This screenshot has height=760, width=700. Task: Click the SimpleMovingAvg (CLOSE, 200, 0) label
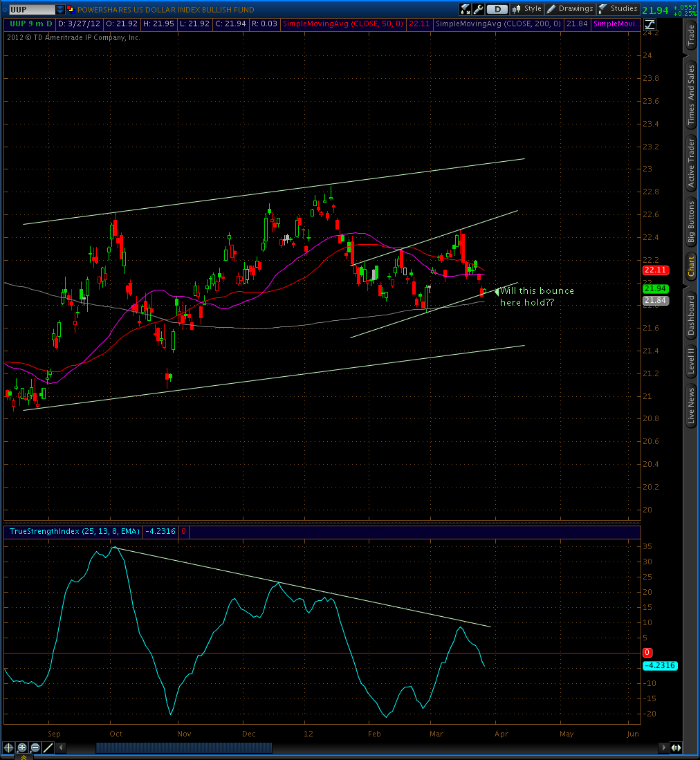pyautogui.click(x=498, y=24)
